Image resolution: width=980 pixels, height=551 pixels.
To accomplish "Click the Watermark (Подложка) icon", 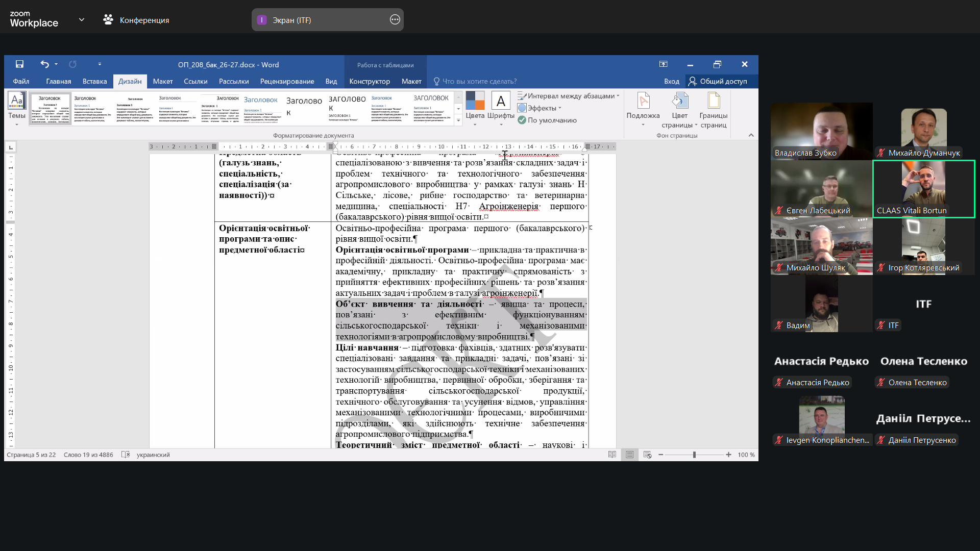I will 643,101.
